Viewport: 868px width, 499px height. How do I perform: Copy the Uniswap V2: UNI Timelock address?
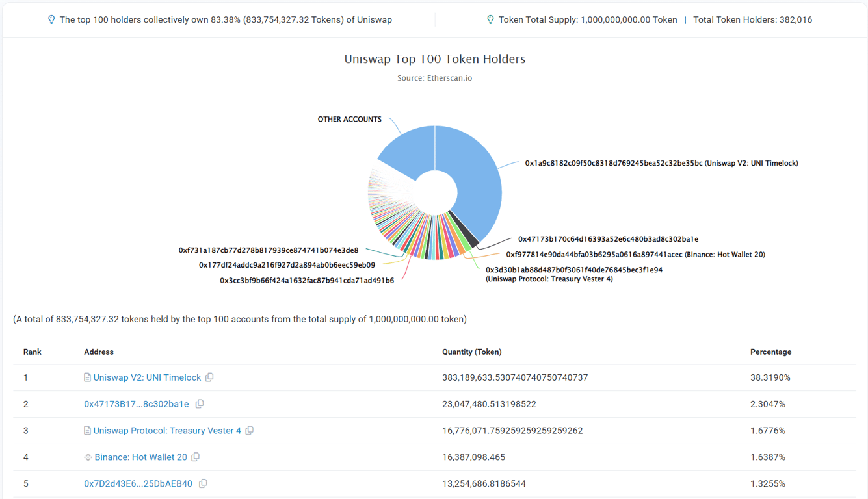(209, 377)
